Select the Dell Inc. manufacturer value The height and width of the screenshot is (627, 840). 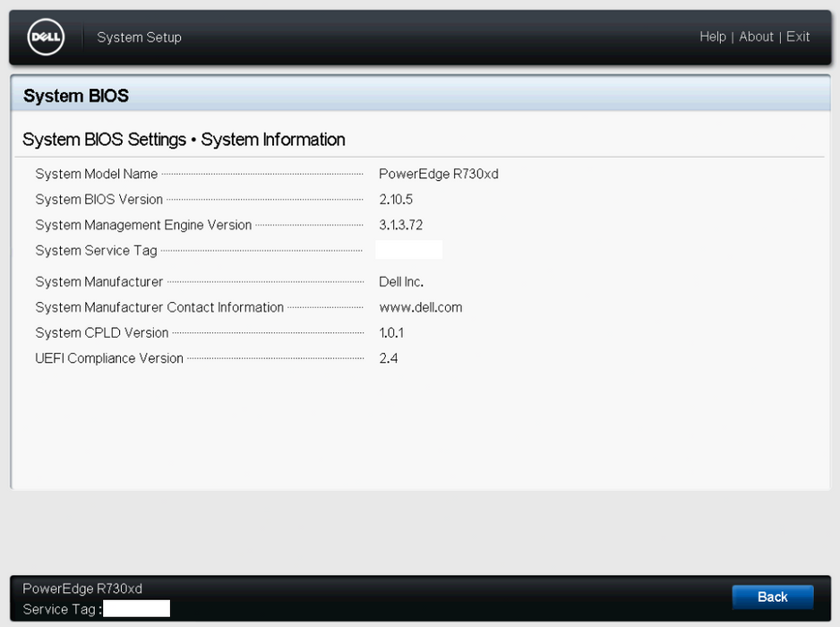tap(400, 282)
